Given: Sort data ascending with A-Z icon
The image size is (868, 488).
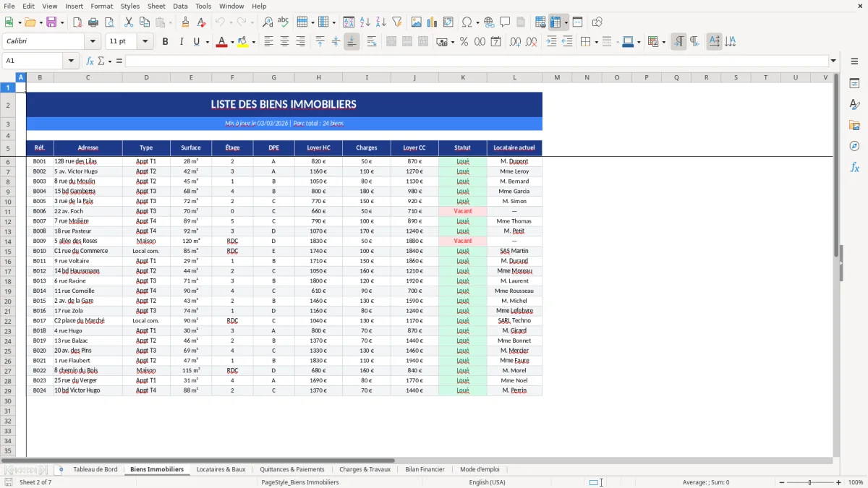Looking at the screenshot, I should tap(365, 22).
